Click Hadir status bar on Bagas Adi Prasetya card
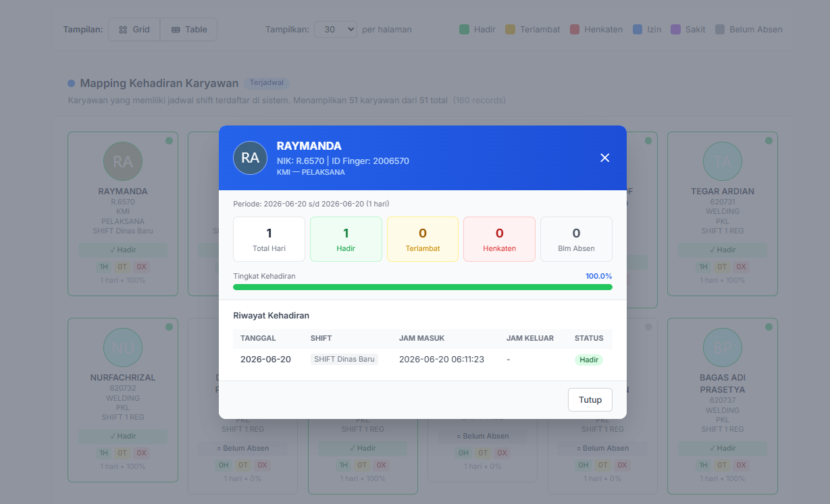Screen dimensions: 830x504 click(723, 448)
